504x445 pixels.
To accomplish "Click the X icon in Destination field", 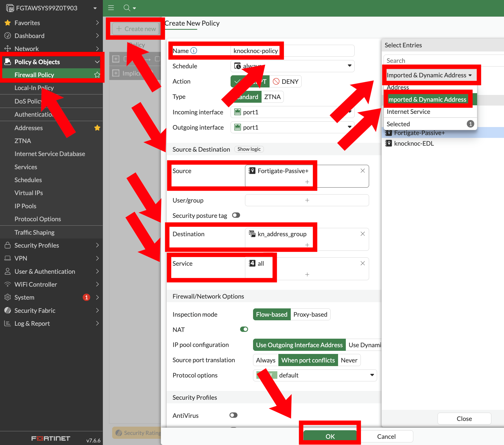I will pos(363,234).
